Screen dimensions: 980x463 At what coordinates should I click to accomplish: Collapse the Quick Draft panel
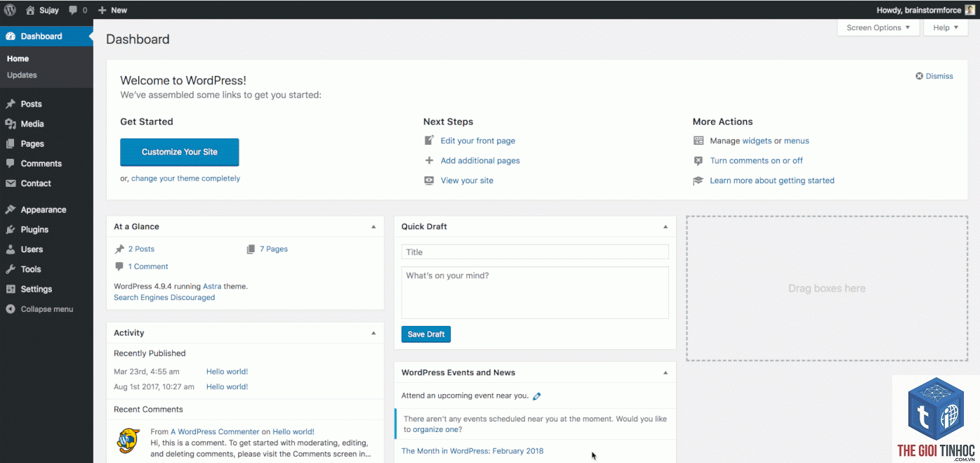[666, 226]
